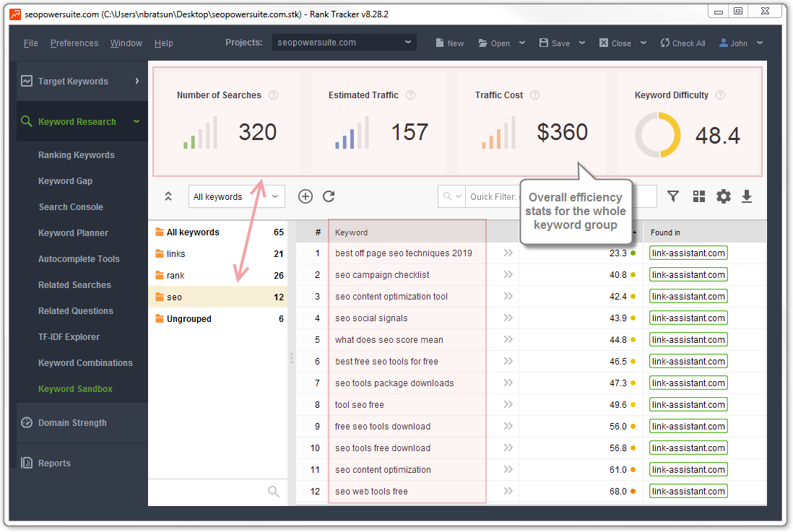Viewport: 793px width, 532px height.
Task: Open the All keywords dropdown
Action: pos(237,196)
